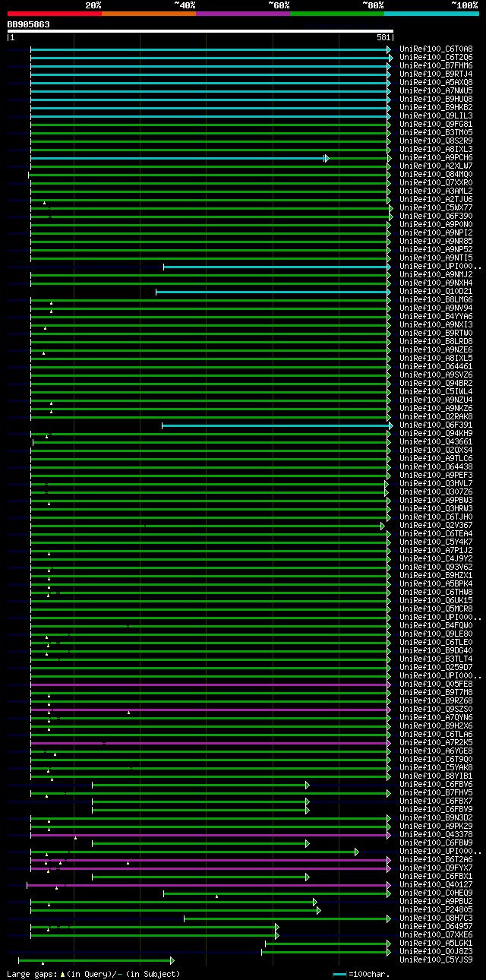Click the purple legend color segment

pyautogui.click(x=242, y=14)
